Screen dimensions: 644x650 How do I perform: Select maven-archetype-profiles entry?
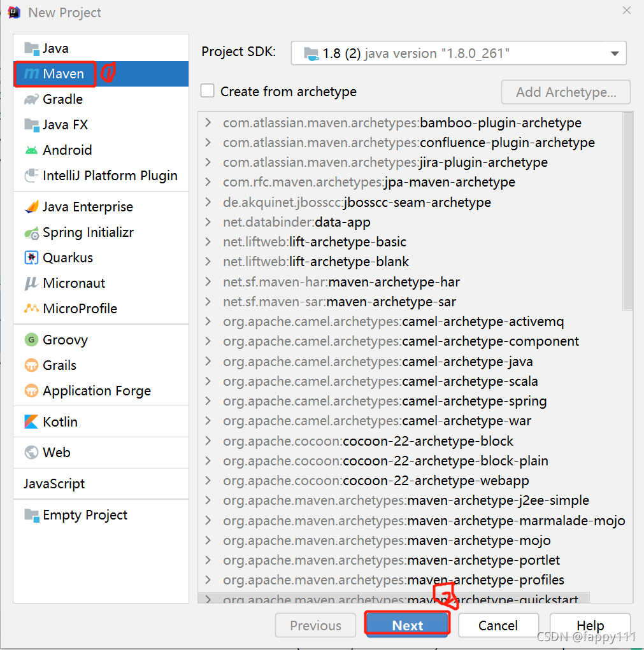(x=394, y=581)
